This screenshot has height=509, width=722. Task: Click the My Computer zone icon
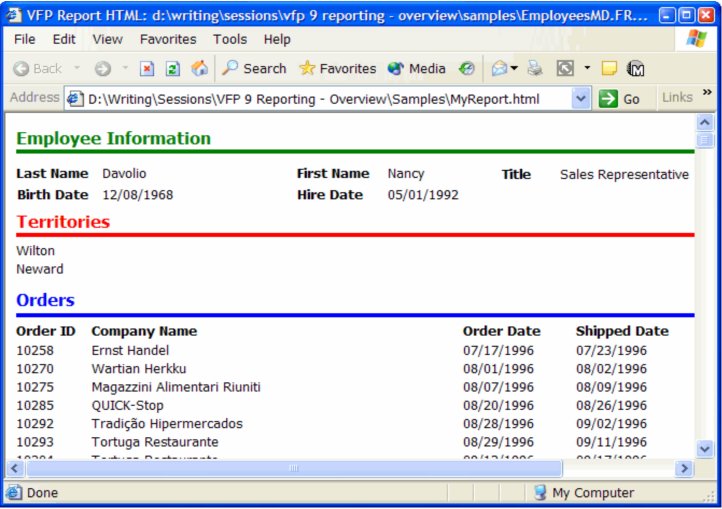541,492
